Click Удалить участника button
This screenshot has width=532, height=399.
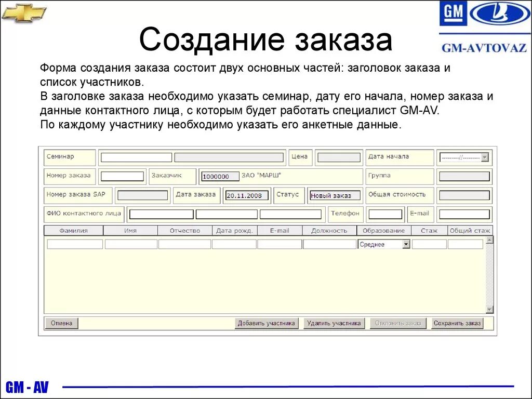point(334,323)
